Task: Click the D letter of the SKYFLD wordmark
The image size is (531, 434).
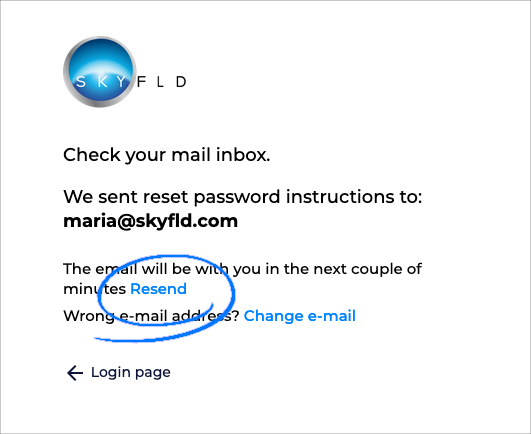Action: [x=181, y=82]
